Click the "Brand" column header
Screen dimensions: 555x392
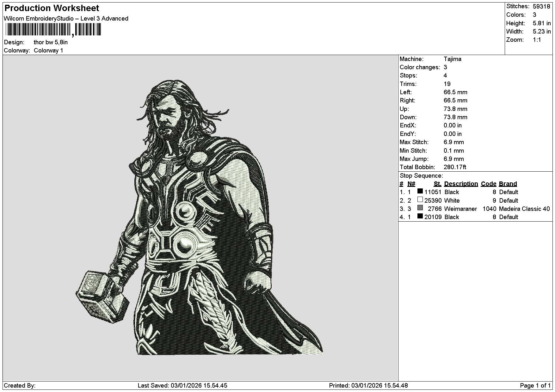(508, 184)
